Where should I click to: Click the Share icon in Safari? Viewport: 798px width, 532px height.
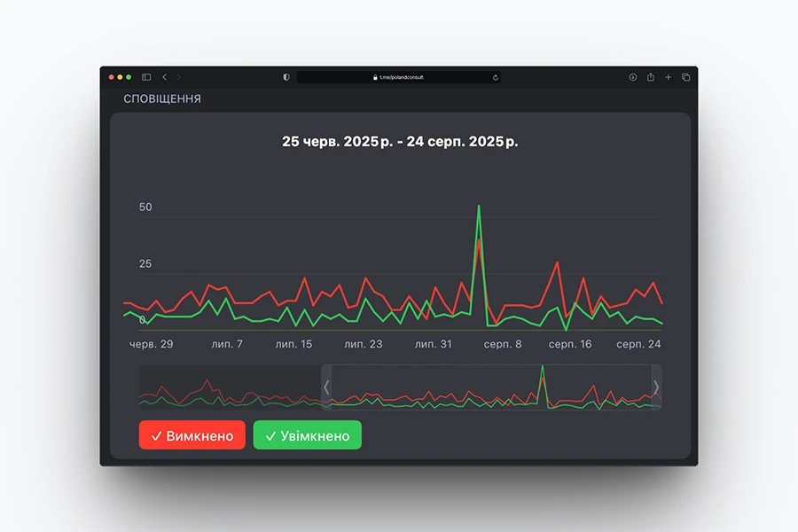(x=651, y=77)
